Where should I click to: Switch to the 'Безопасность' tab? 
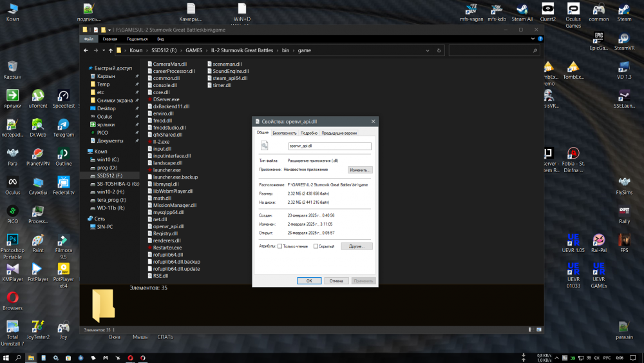285,133
